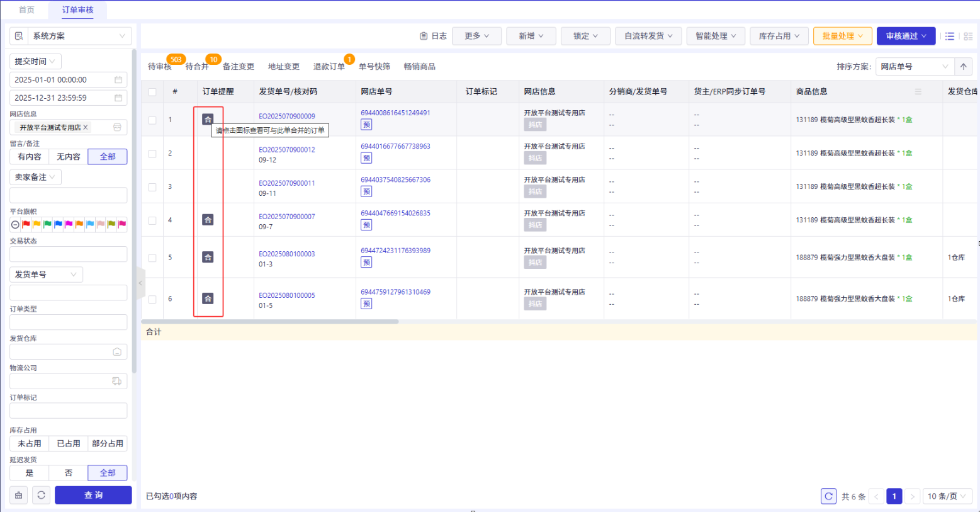Select the no-flag circle in 平台旗帜
Screen dimensions: 980x512
point(15,225)
